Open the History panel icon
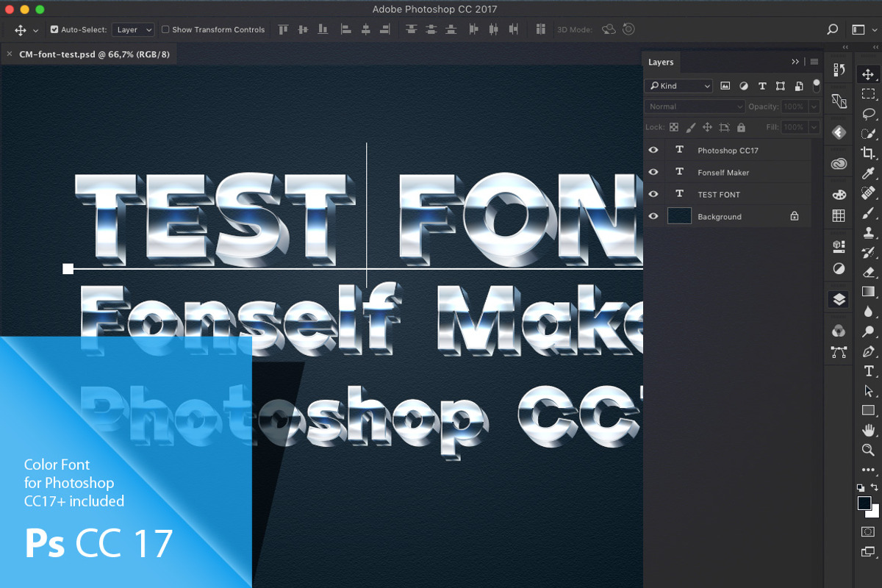882x588 pixels. [x=839, y=71]
